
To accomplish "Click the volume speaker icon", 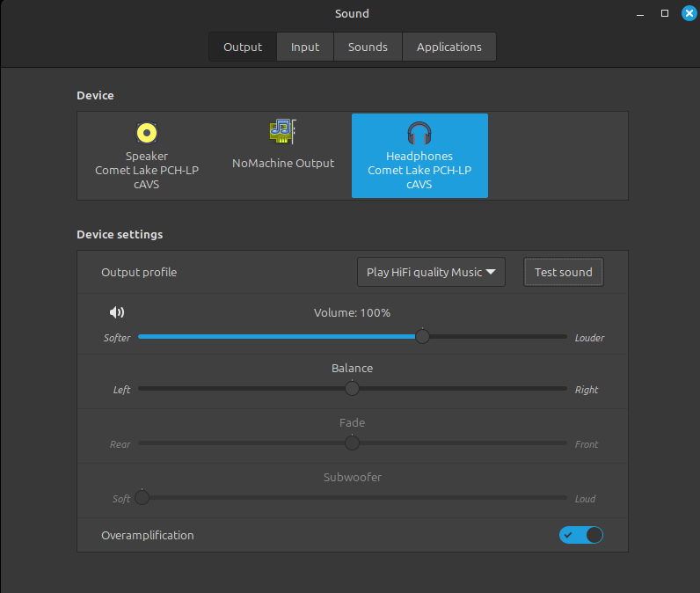I will click(x=117, y=312).
